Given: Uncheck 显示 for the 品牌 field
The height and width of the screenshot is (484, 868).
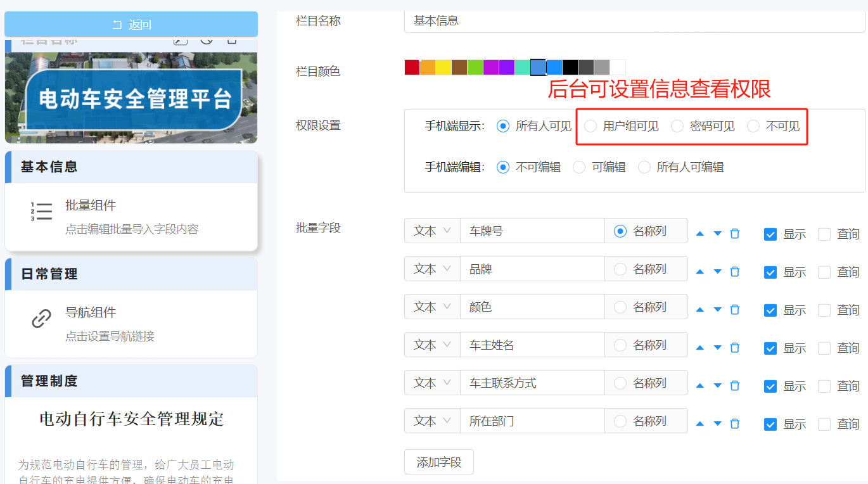Looking at the screenshot, I should [770, 272].
